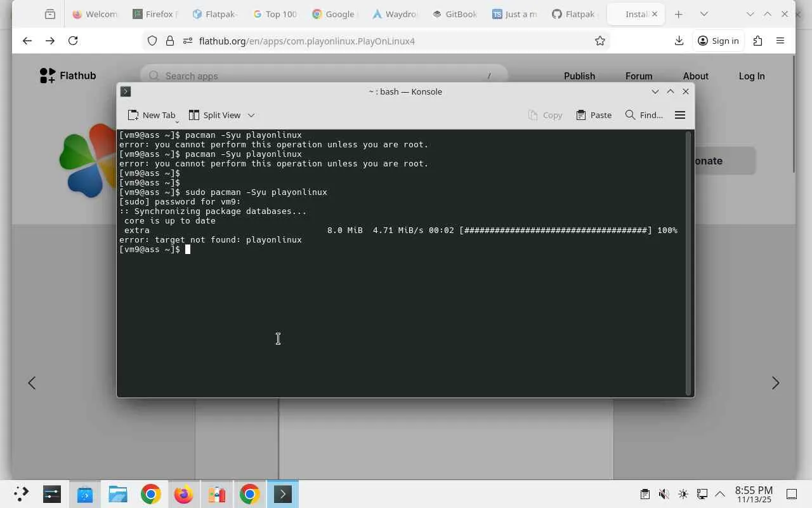Open Firefox application hamburger menu
The height and width of the screenshot is (508, 812).
click(x=780, y=41)
